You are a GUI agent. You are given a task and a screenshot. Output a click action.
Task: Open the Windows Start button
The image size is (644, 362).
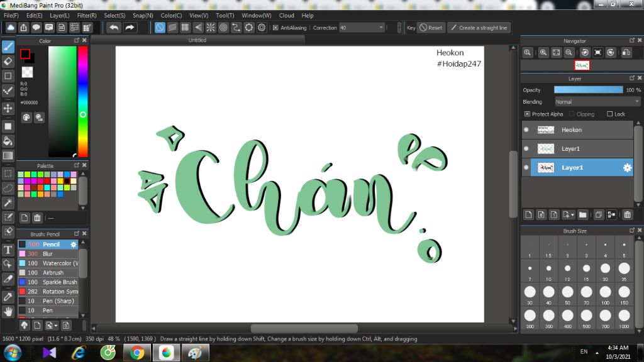13,353
